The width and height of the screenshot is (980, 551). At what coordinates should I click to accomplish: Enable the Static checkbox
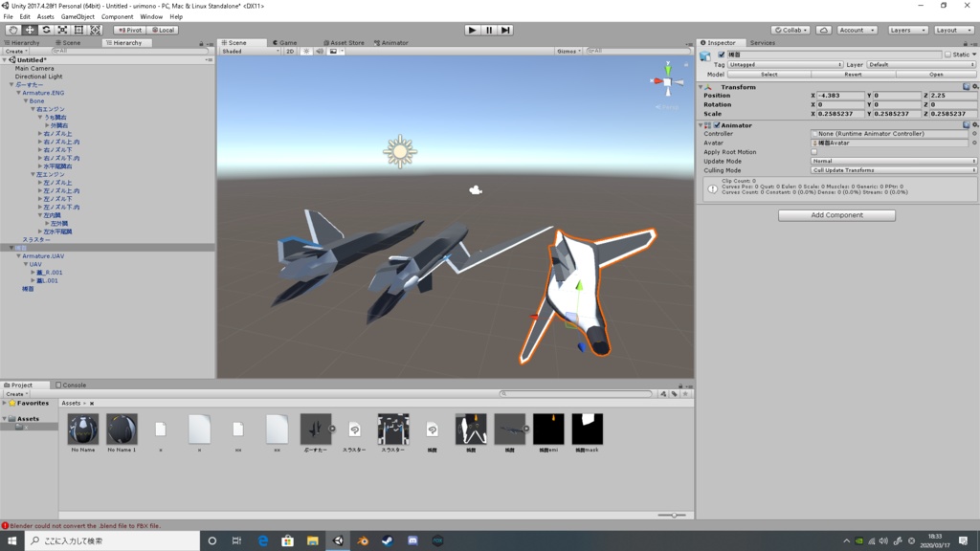[947, 55]
